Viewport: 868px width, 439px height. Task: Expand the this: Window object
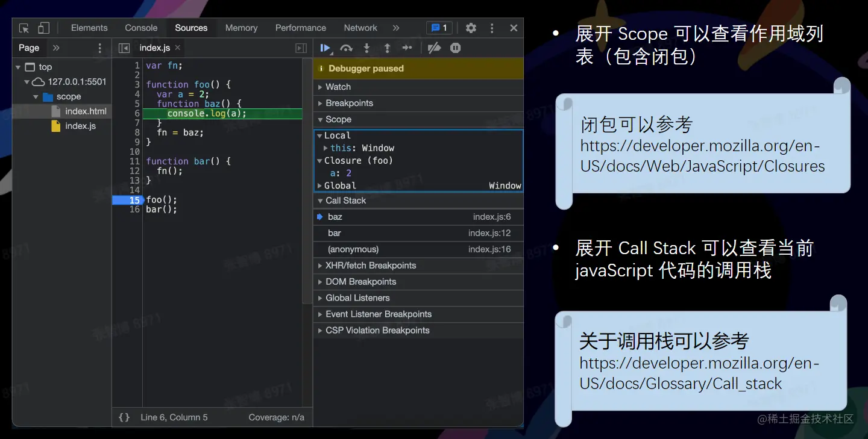tap(325, 148)
